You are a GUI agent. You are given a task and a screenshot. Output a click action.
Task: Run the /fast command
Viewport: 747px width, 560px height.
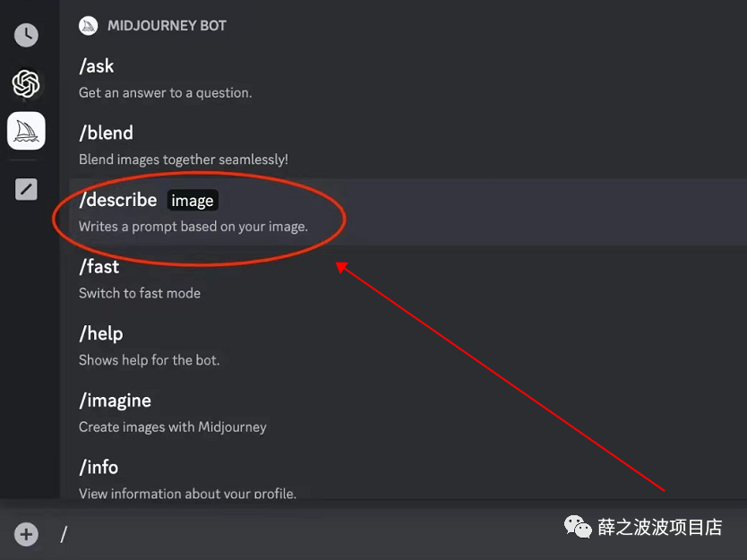(99, 266)
